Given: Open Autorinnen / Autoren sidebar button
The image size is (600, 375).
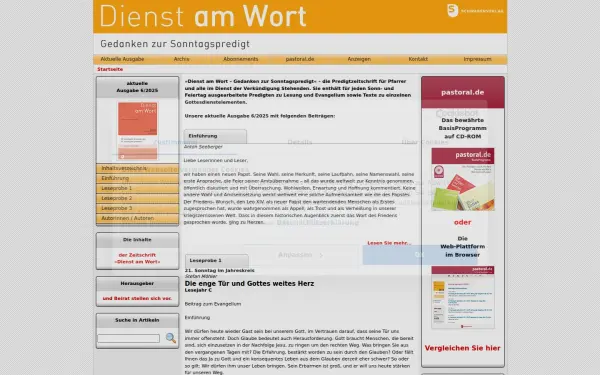Looking at the screenshot, I should [x=137, y=218].
